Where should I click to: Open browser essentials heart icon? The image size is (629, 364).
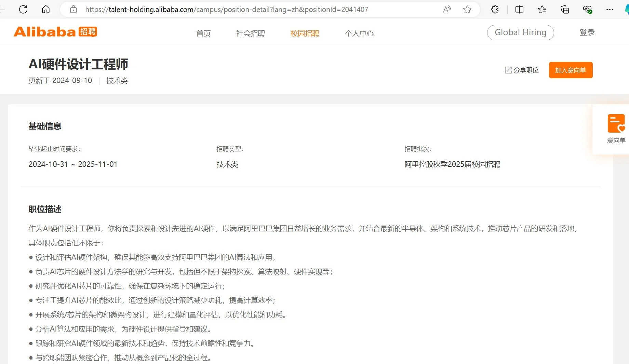(x=588, y=10)
